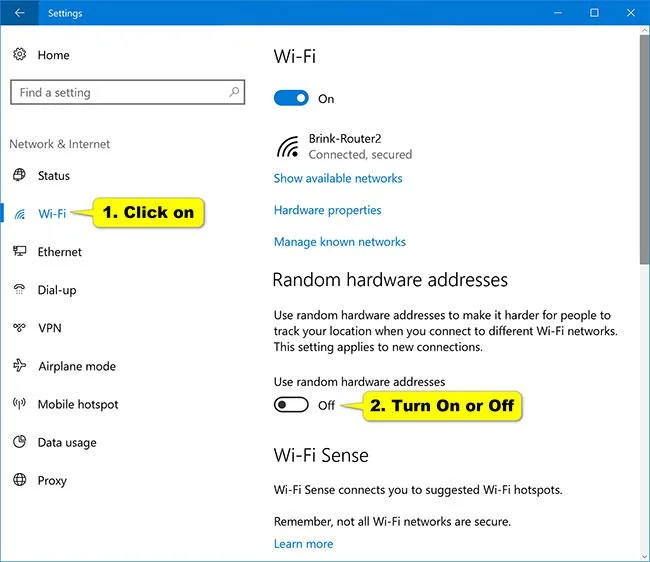Click the Wi-Fi Sense heading
Screen dimensions: 650x562
321,455
